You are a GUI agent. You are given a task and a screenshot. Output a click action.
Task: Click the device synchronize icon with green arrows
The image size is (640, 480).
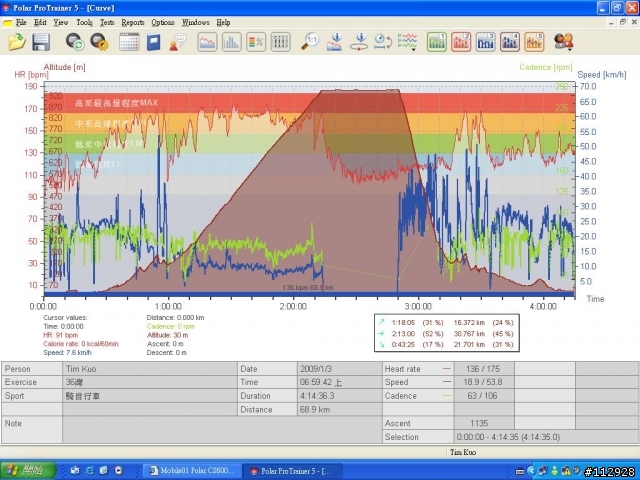75,42
